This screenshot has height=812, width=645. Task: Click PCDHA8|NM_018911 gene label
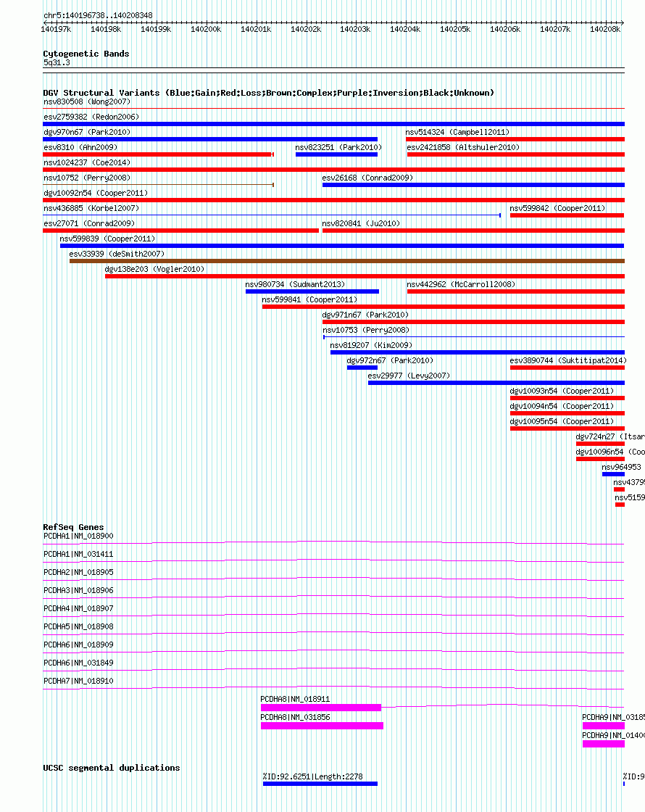coord(295,700)
